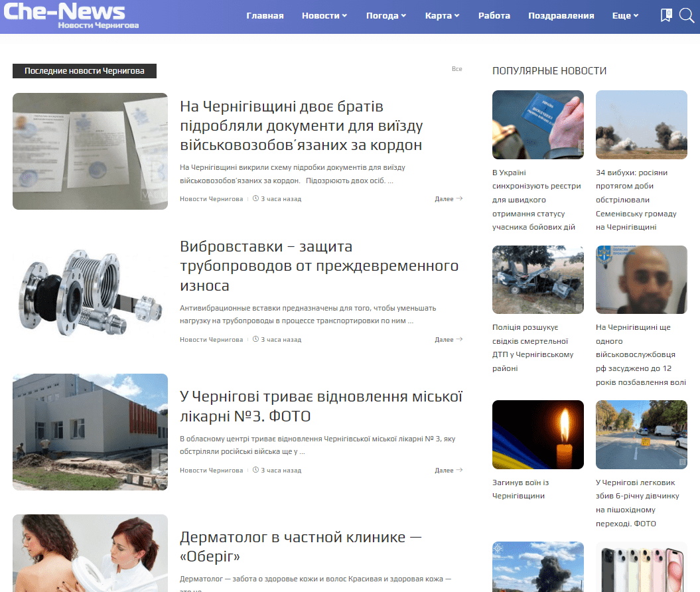
Task: Open the blurred bald man thumbnail
Action: click(642, 279)
